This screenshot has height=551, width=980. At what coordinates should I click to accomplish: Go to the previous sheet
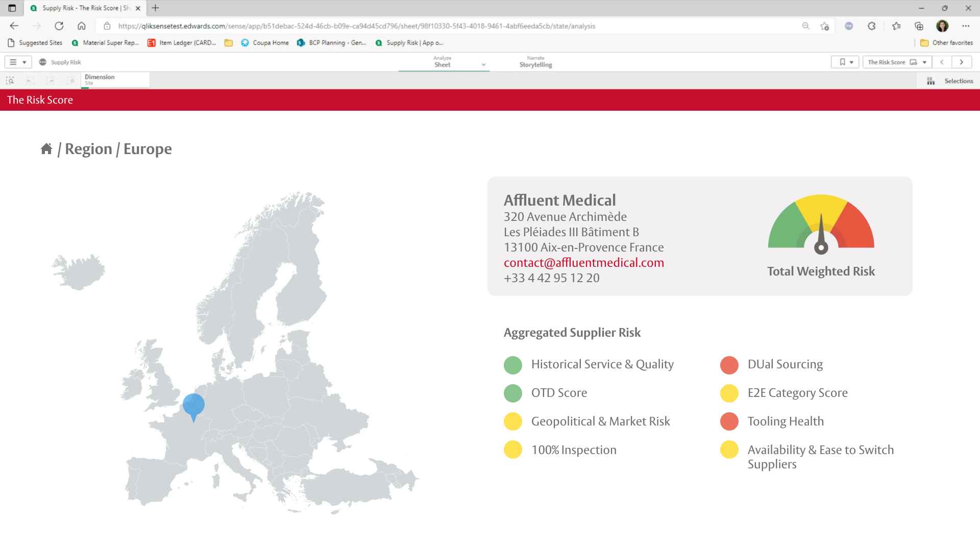(942, 62)
